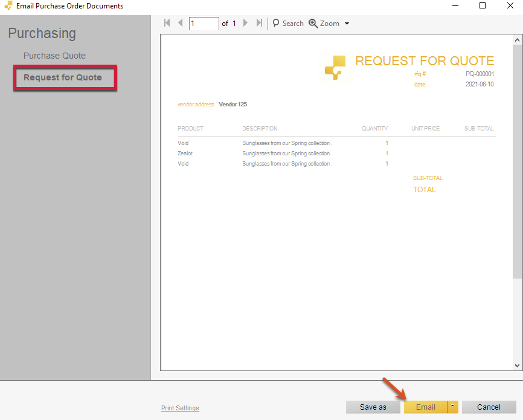Click the Purchasing heading in the sidebar

pyautogui.click(x=42, y=33)
